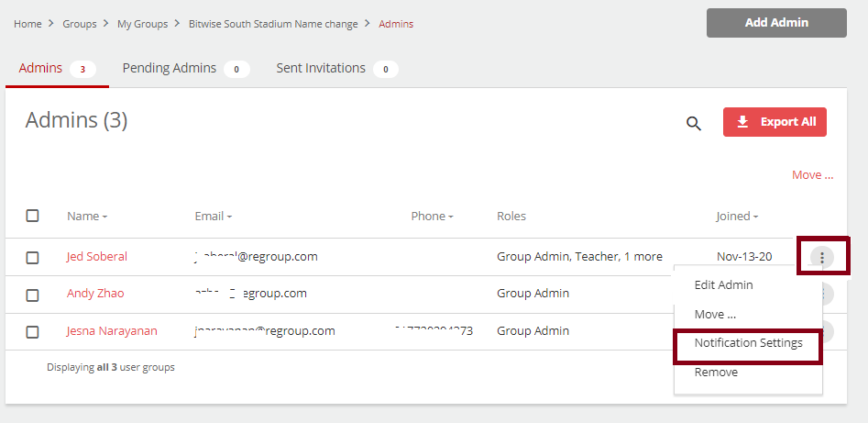
Task: Select Notification Settings menu entry
Action: [748, 343]
